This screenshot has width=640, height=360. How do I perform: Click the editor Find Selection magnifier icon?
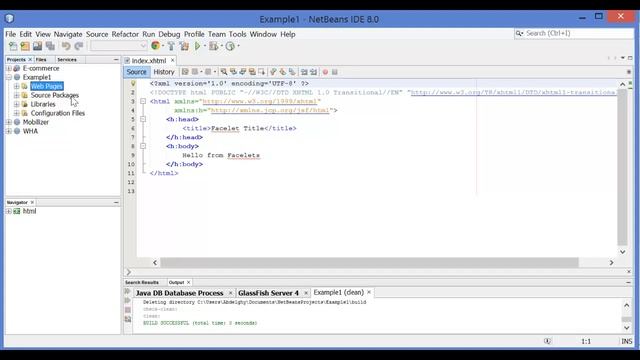[224, 72]
